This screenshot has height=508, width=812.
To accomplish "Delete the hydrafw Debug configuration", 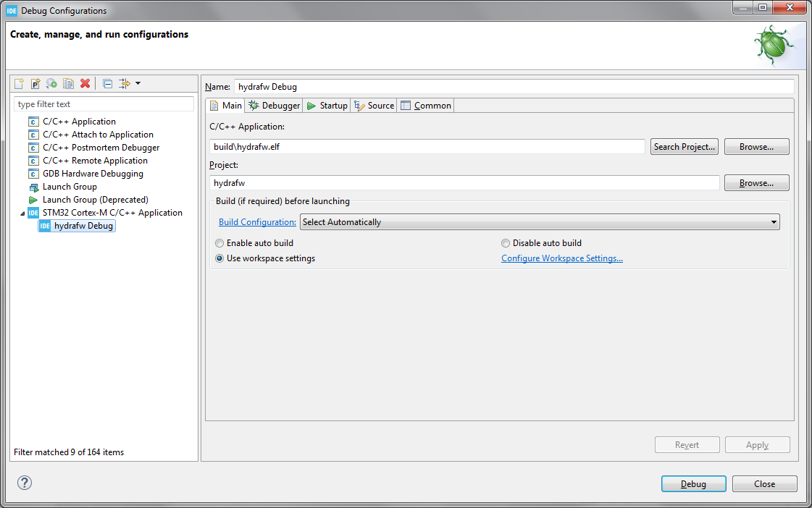I will [85, 83].
